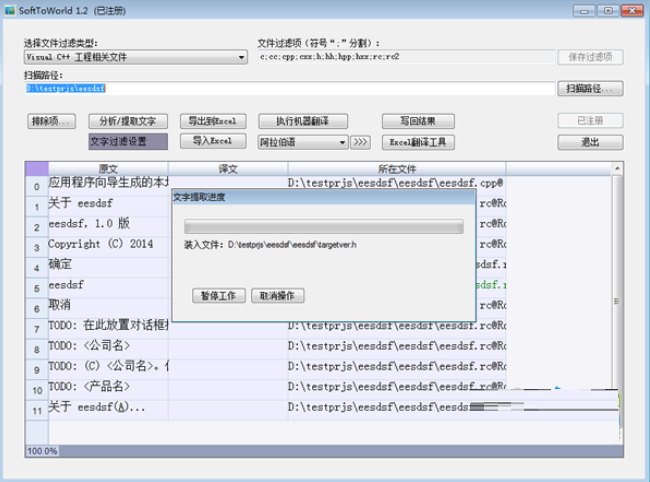Open Excel翻译工具

pyautogui.click(x=418, y=143)
